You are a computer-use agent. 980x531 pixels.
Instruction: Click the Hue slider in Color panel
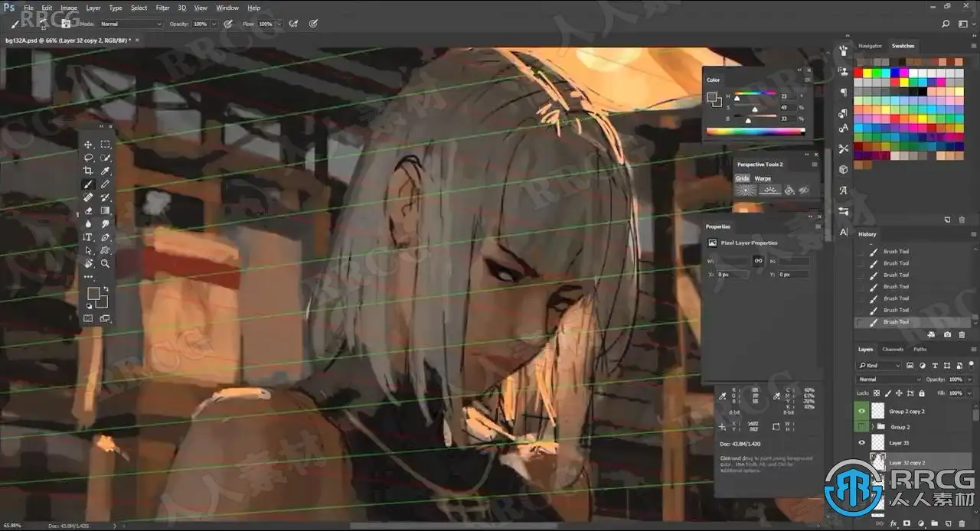756,93
